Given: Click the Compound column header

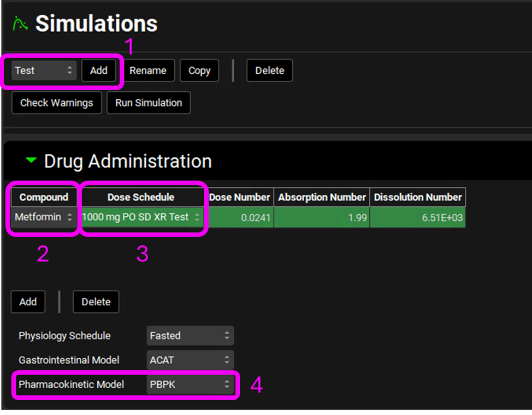Looking at the screenshot, I should point(44,197).
